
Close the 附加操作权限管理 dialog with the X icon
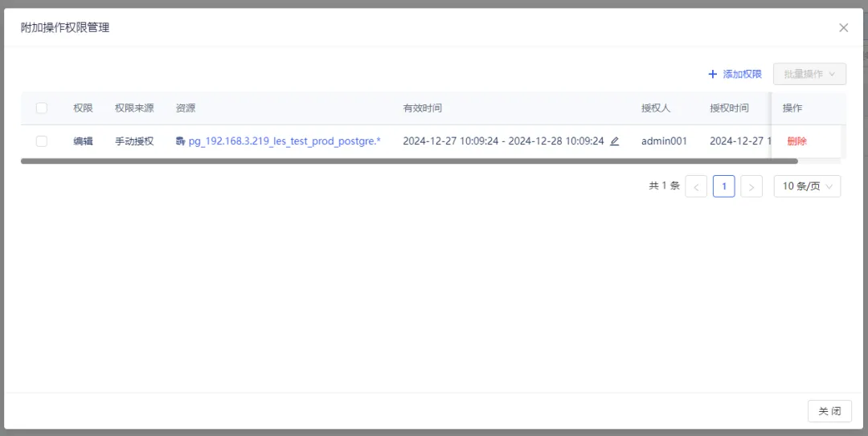coord(843,27)
